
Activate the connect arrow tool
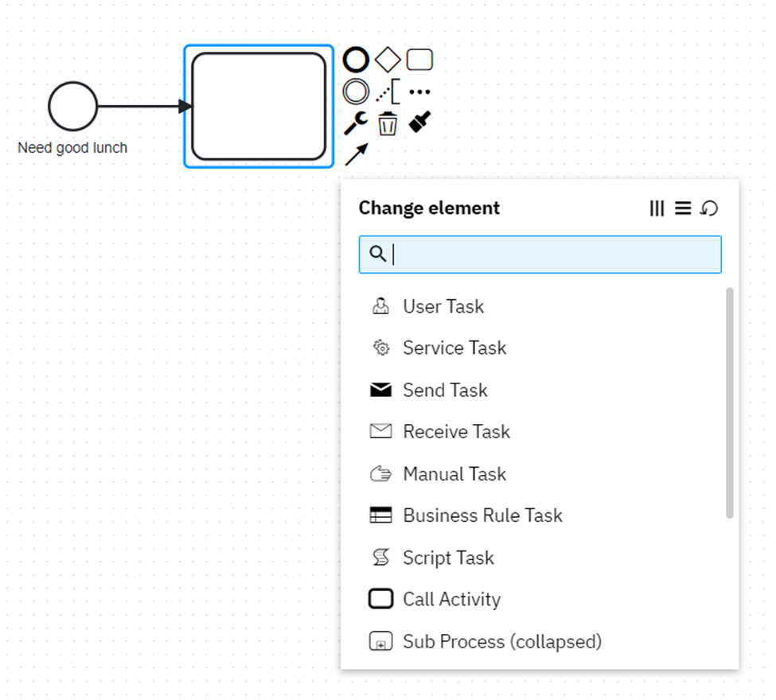(357, 154)
